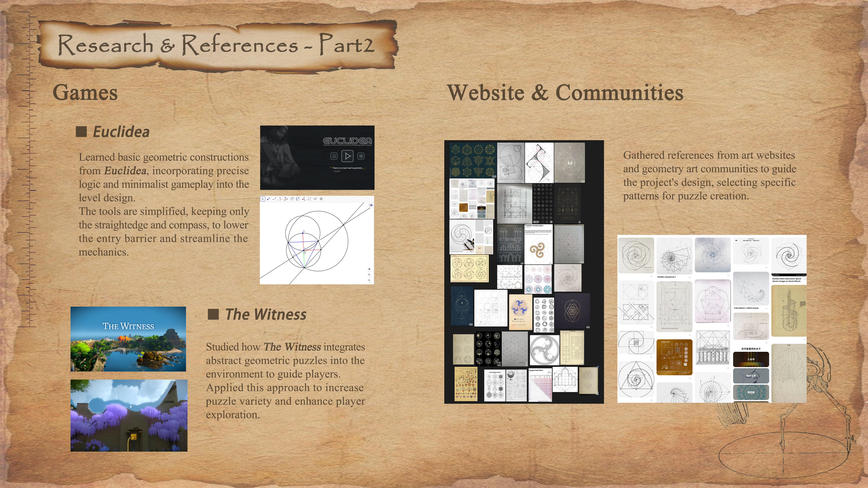Select the Perpendicular line tool
The height and width of the screenshot is (488, 868).
tap(280, 199)
